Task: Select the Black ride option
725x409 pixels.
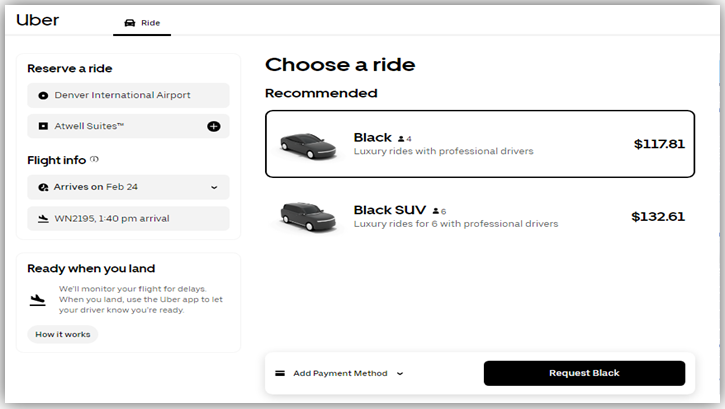Action: point(479,144)
